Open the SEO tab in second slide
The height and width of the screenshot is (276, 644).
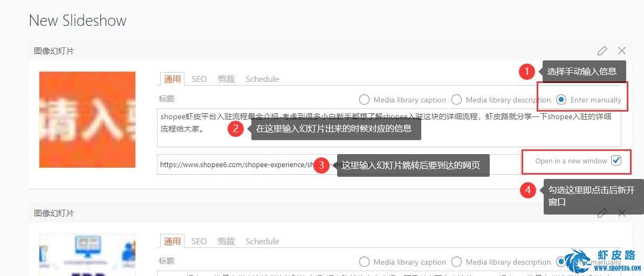tap(199, 241)
